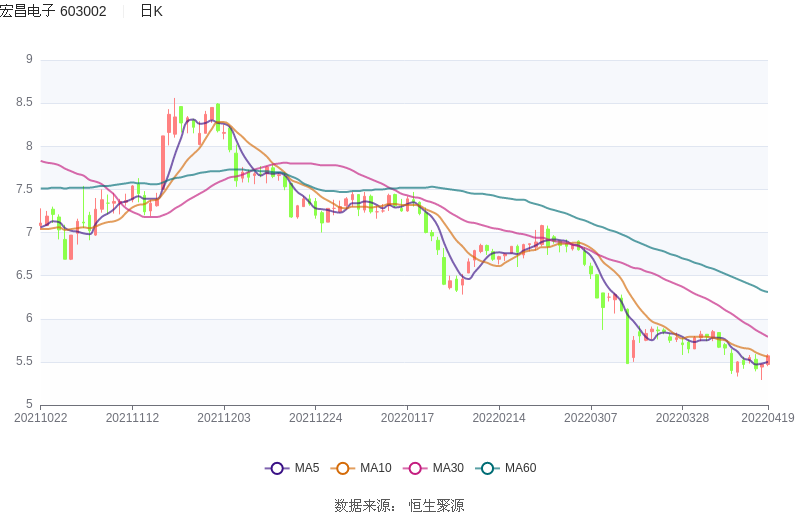
Task: Click the 20211112 date axis label
Action: [132, 418]
